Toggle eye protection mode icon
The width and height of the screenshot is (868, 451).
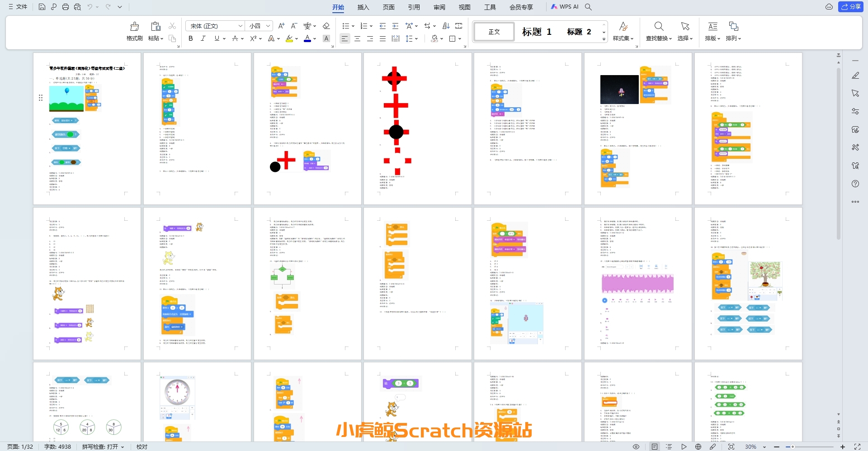[636, 446]
